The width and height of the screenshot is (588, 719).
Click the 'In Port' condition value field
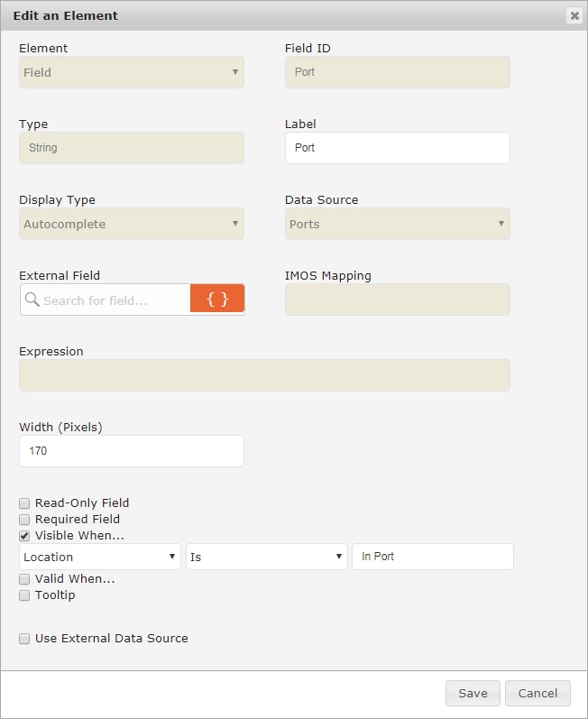[433, 557]
